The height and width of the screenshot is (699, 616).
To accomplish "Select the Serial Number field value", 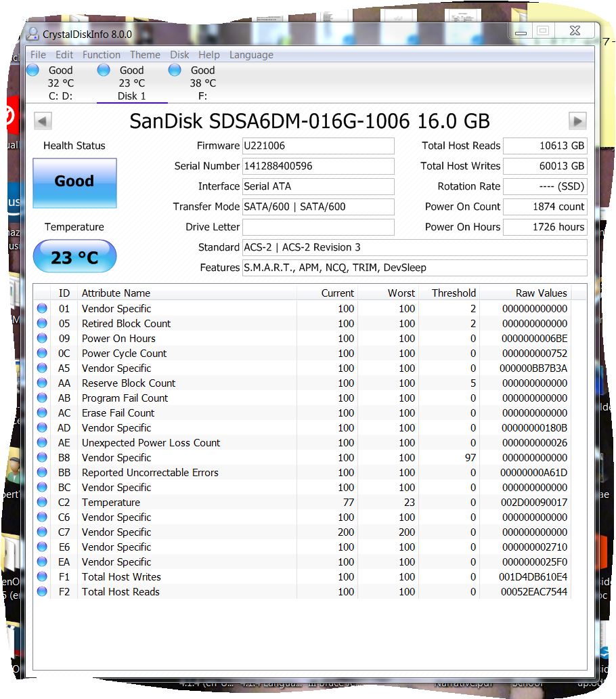I will (318, 166).
